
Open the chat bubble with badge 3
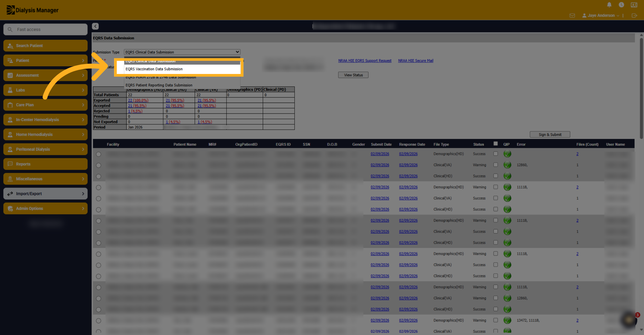(629, 319)
